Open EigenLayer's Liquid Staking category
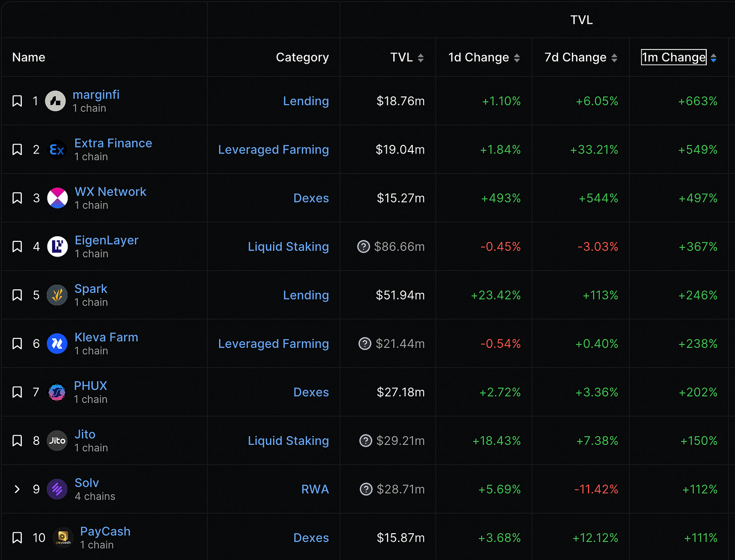The image size is (735, 560). [x=288, y=246]
